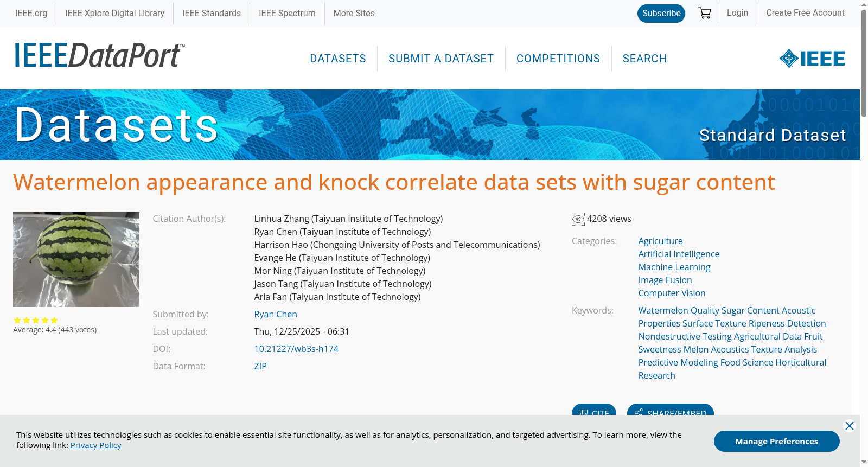
Task: Select Create Free Account
Action: click(x=805, y=12)
